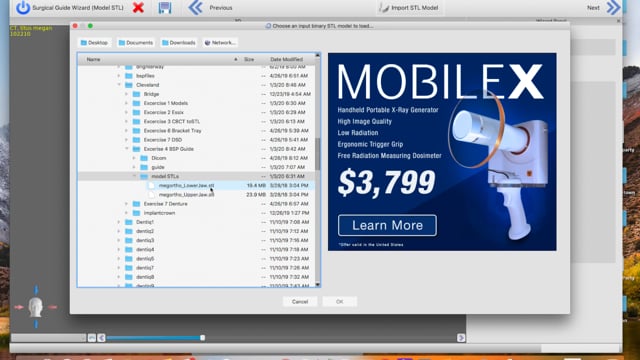640x360 pixels.
Task: Expand the Excercise 2 Essix folder
Action: (x=127, y=112)
